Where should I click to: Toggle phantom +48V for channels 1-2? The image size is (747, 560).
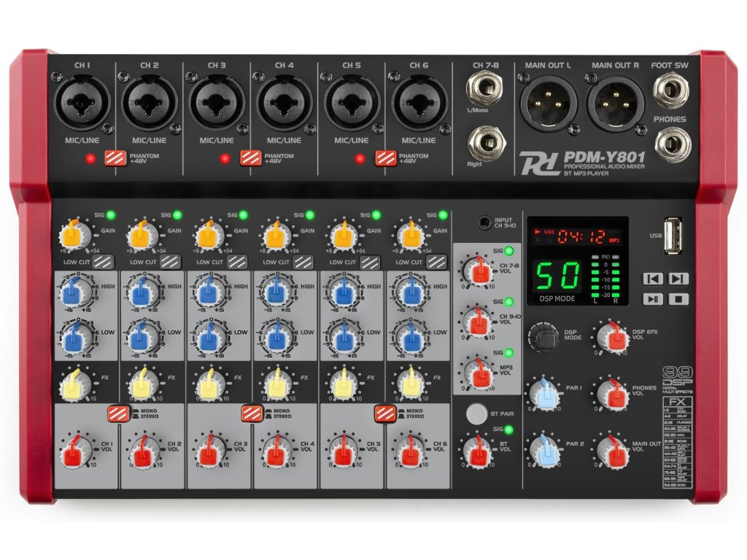pyautogui.click(x=115, y=157)
